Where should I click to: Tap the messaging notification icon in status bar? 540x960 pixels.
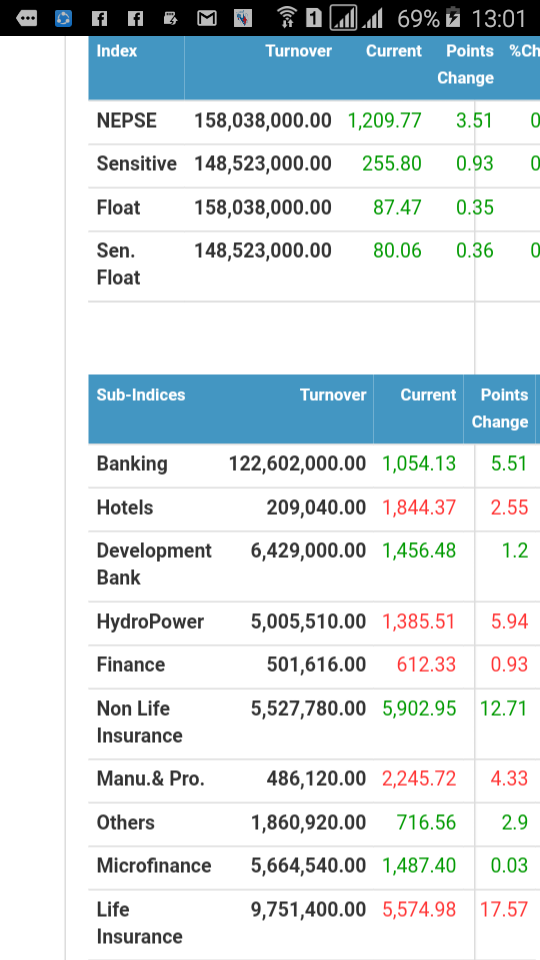26,18
